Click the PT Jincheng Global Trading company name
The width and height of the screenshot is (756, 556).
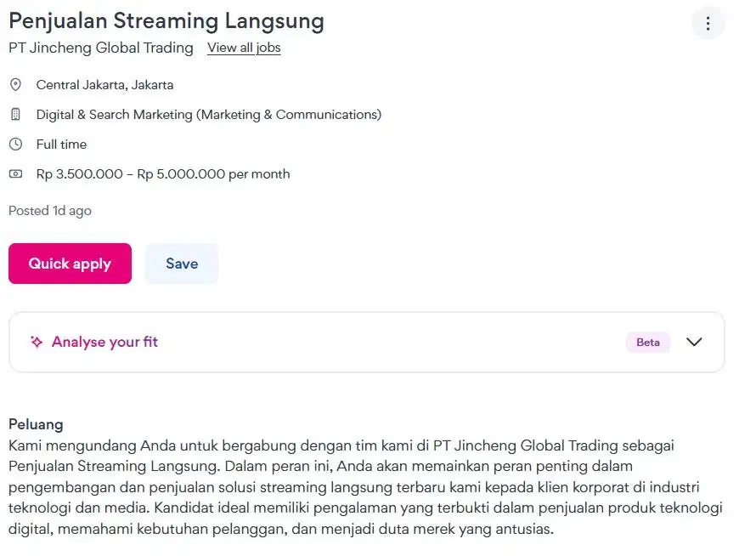(x=100, y=48)
